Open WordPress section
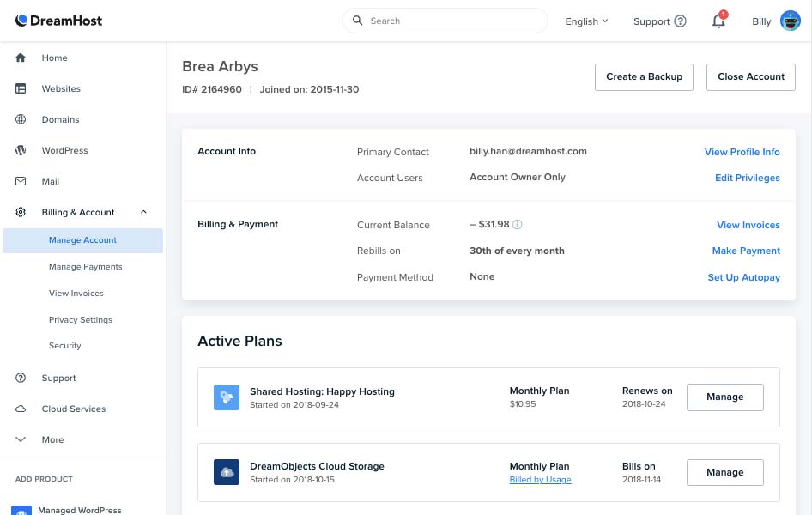Viewport: 812px width, 515px height. (64, 150)
